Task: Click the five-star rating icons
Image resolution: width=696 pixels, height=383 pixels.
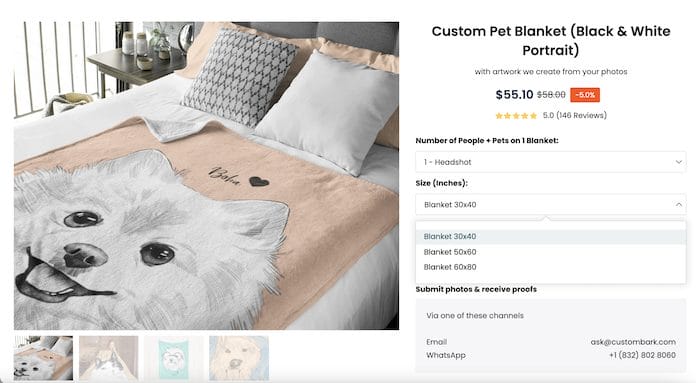Action: coord(516,116)
